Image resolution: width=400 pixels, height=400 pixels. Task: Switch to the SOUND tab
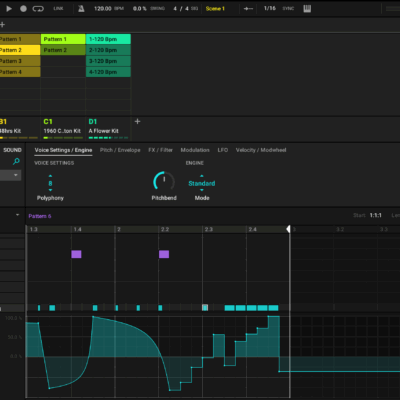tap(12, 150)
